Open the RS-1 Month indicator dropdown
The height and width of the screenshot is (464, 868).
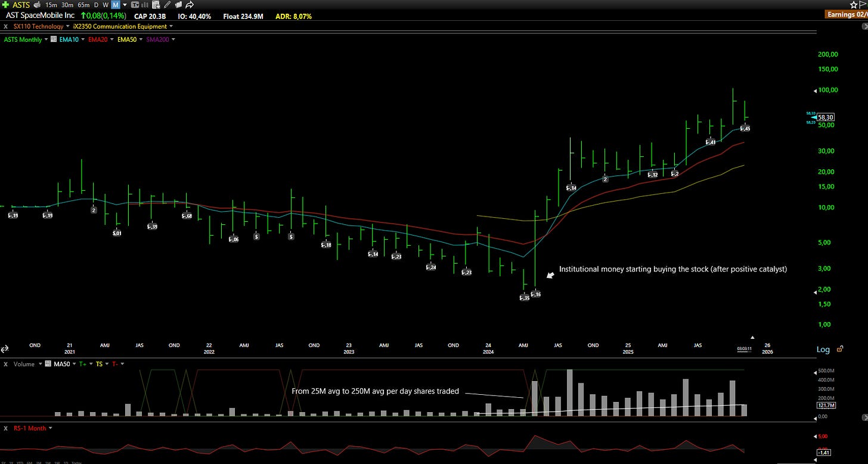pyautogui.click(x=50, y=428)
